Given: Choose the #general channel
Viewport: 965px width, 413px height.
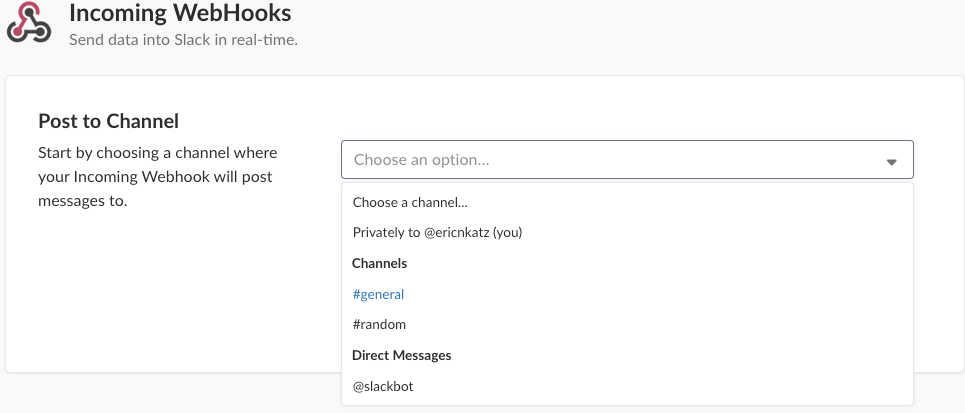Looking at the screenshot, I should 627,294.
